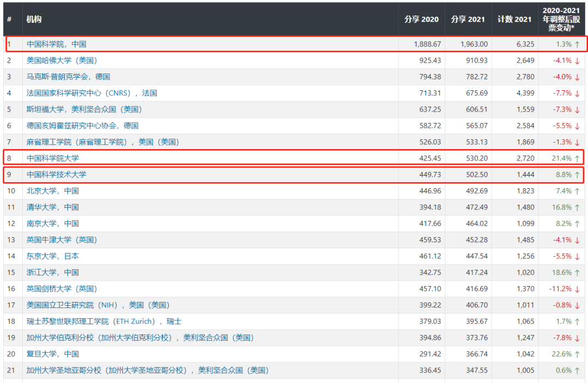This screenshot has width=588, height=383.
Task: Select the 530.20 share 2021 value
Action: tap(477, 158)
